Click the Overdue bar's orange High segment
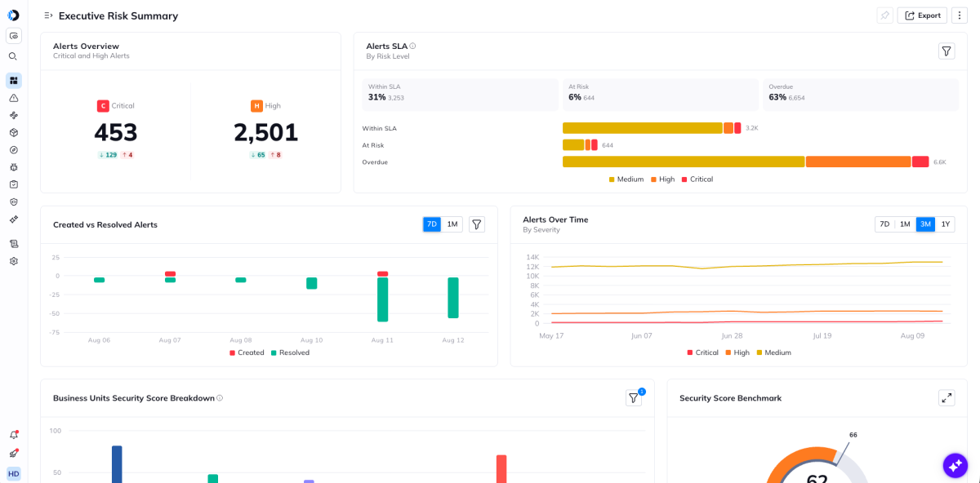Image resolution: width=980 pixels, height=483 pixels. pos(858,162)
